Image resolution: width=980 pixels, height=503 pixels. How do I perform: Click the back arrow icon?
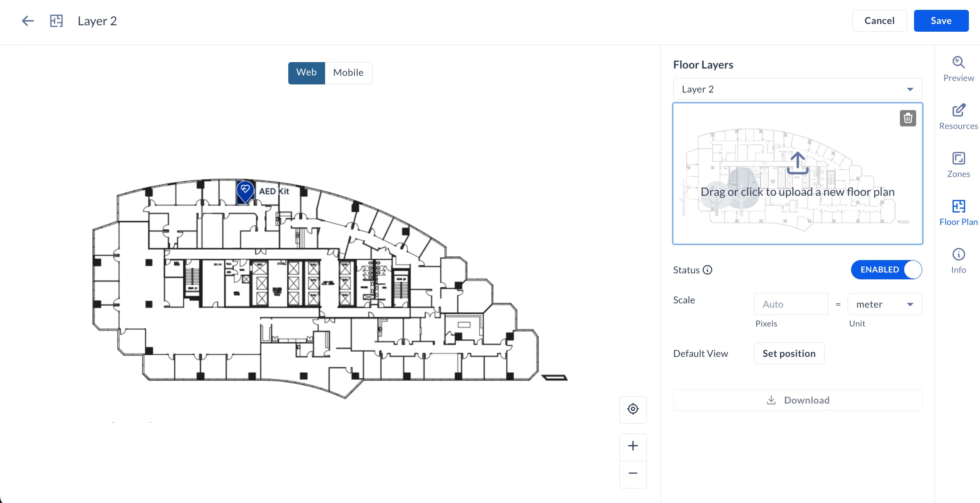(28, 21)
